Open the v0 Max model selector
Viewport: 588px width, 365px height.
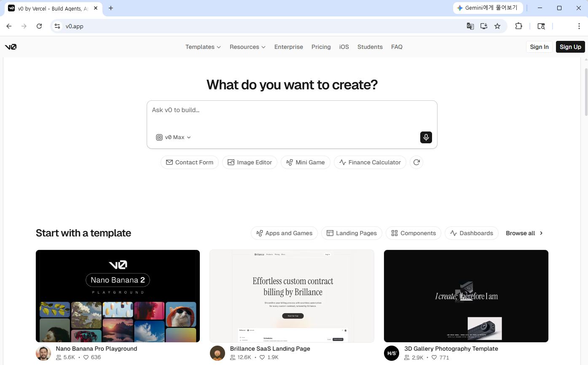[x=174, y=137]
